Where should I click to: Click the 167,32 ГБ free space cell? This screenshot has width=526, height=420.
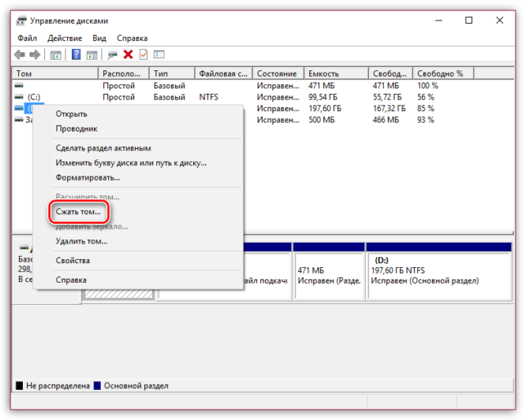389,109
